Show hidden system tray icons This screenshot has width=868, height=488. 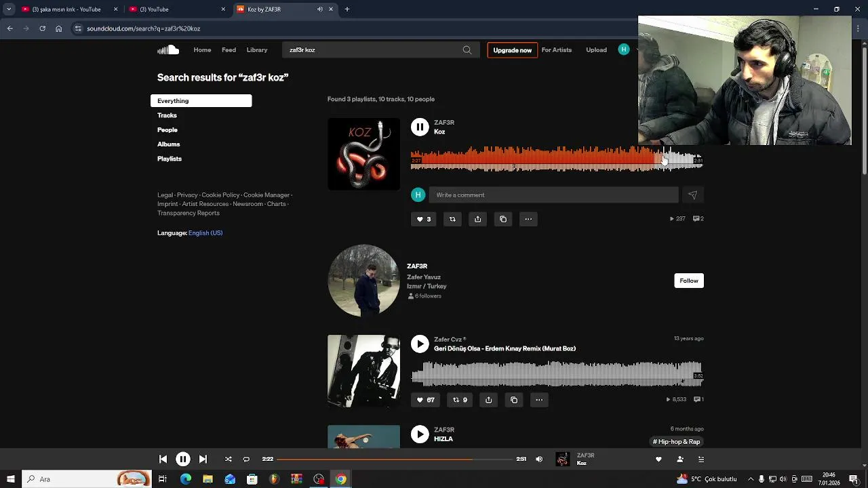tap(751, 479)
